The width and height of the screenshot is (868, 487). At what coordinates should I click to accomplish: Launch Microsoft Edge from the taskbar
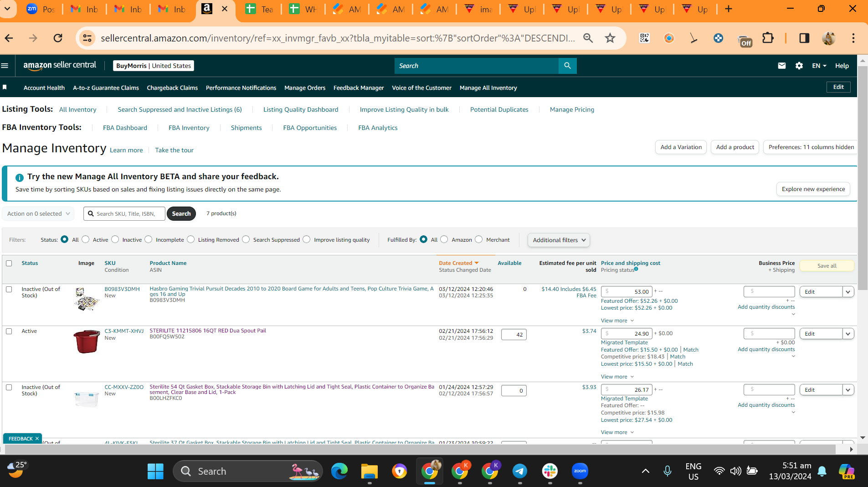click(x=339, y=471)
